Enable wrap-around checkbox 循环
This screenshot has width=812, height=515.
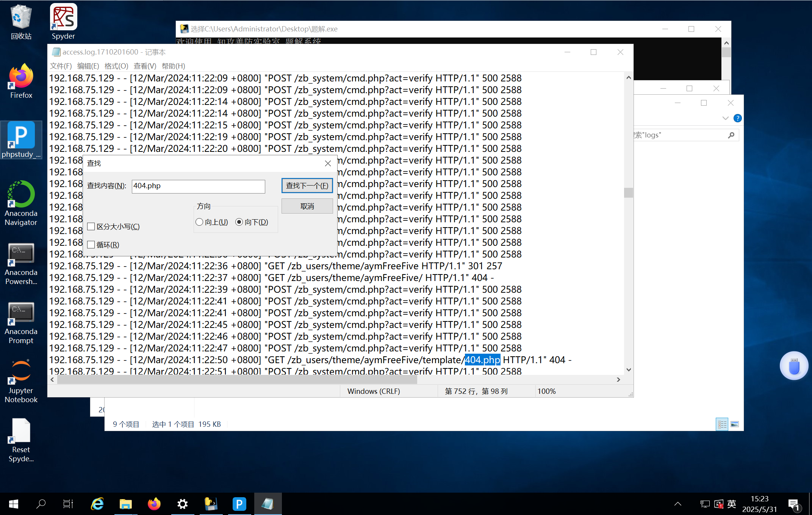(x=91, y=245)
